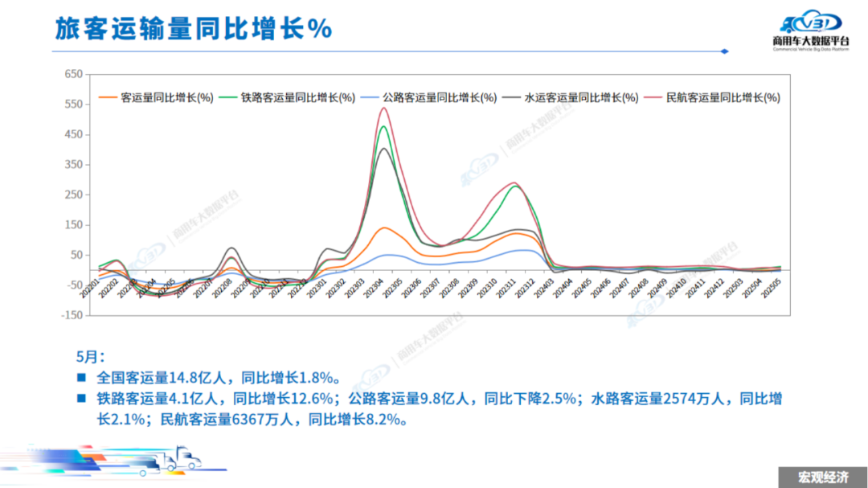This screenshot has height=488, width=868.
Task: Click the 450 y-axis label
Action: 74,134
